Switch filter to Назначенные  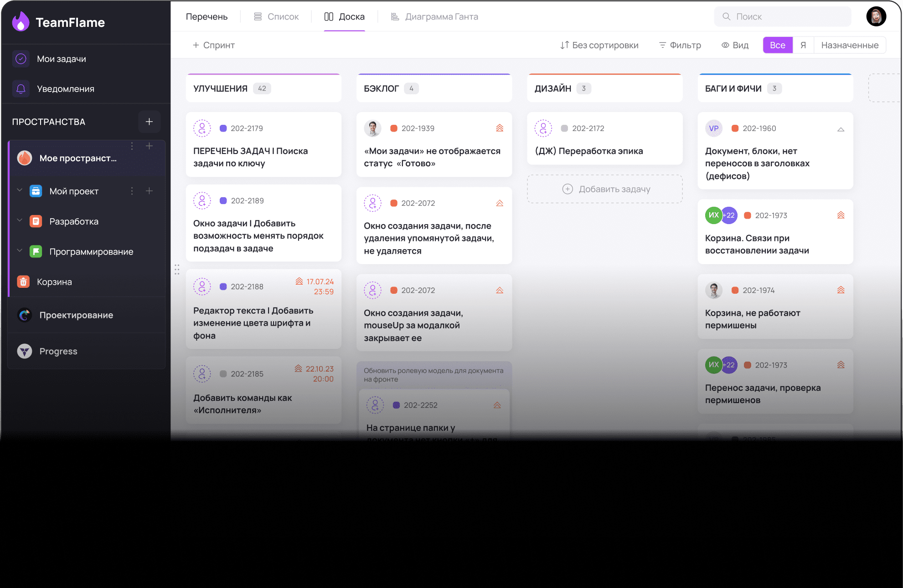point(850,45)
